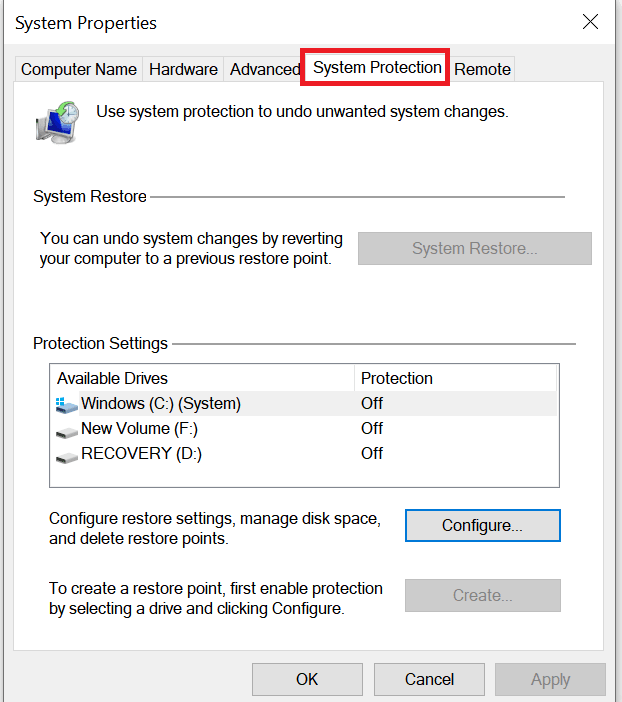Click the Windows (C:) drive icon
This screenshot has width=622, height=702.
[67, 404]
